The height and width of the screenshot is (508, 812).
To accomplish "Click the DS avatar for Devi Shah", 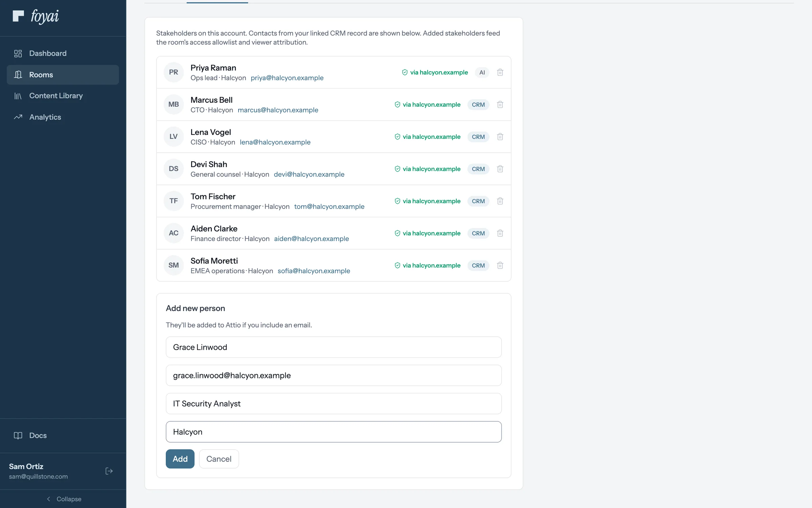I will pos(174,169).
